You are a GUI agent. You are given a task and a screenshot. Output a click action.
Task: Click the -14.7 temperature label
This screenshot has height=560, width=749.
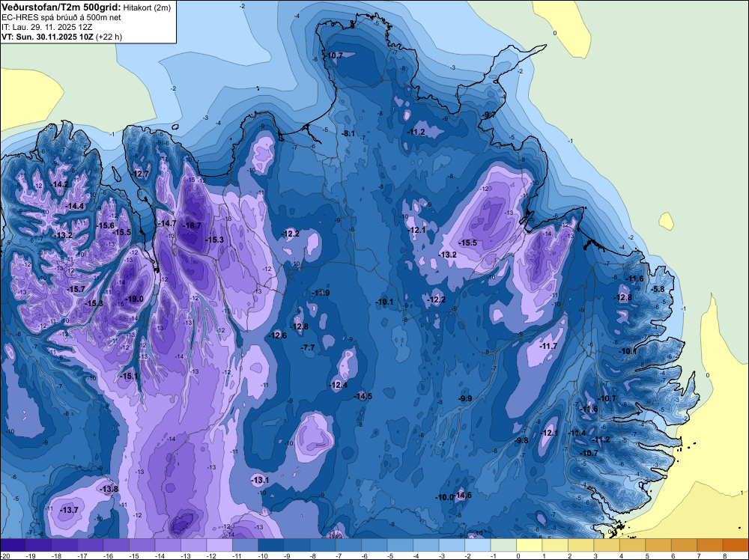tap(168, 223)
